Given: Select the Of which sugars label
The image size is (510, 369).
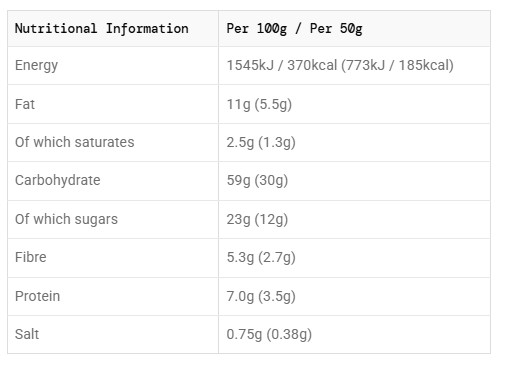Looking at the screenshot, I should tap(66, 220).
